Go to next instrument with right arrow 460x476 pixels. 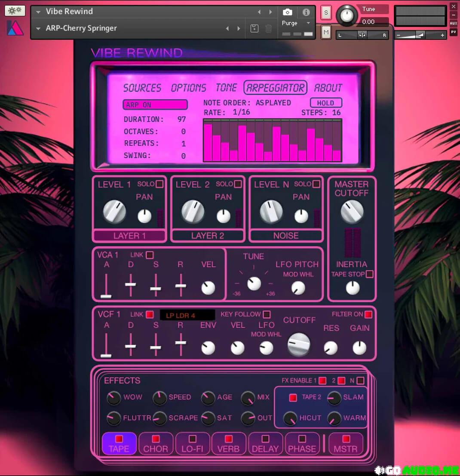coord(270,12)
